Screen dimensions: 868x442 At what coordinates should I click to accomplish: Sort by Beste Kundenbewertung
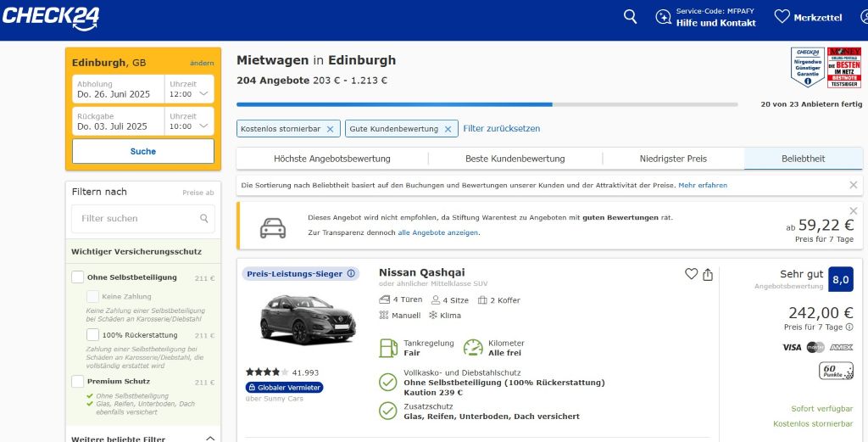515,159
